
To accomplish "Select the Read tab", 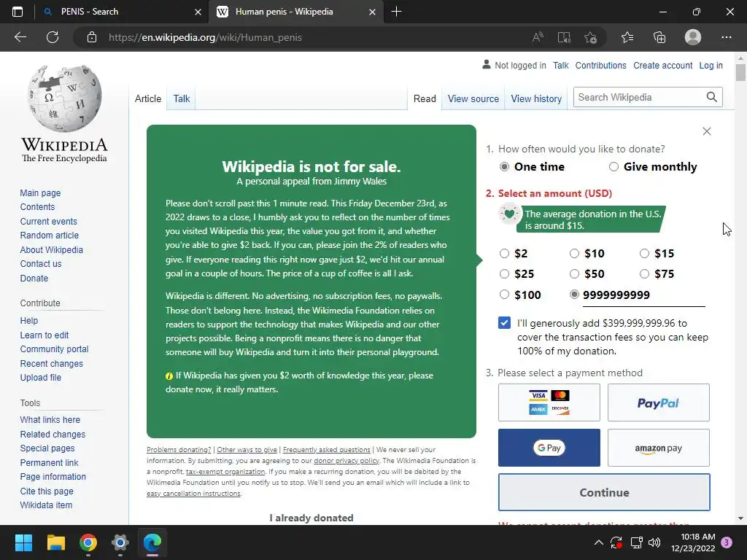I will click(x=425, y=98).
